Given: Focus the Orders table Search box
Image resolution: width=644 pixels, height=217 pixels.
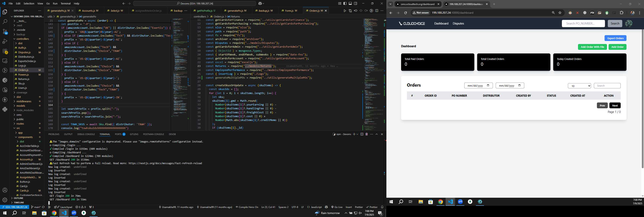Looking at the screenshot, I should (x=607, y=86).
